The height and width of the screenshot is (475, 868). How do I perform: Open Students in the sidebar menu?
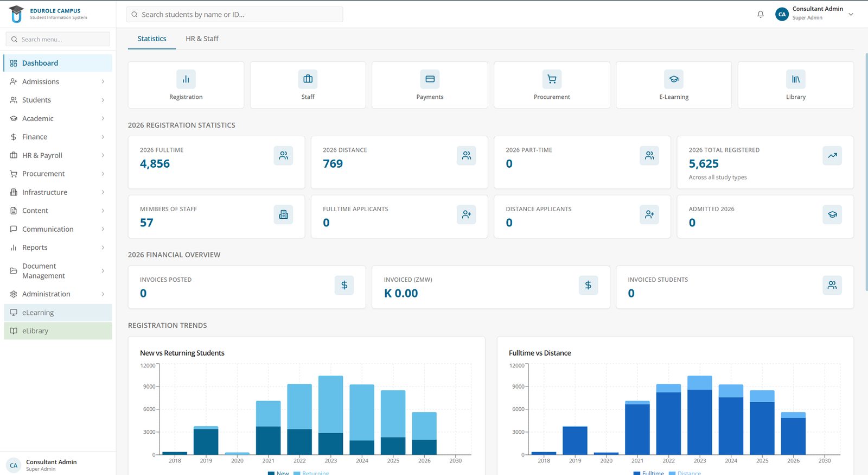click(x=58, y=100)
